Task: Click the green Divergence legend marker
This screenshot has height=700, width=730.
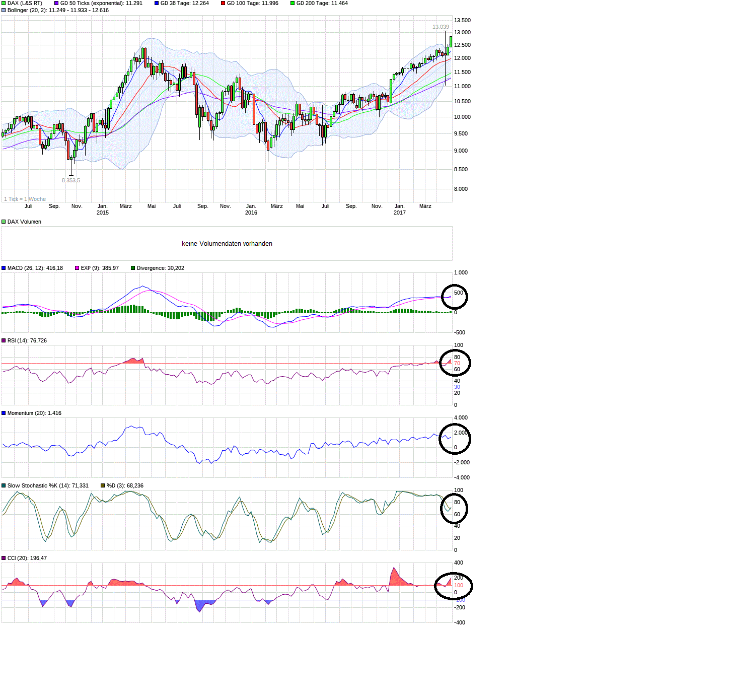Action: tap(132, 268)
